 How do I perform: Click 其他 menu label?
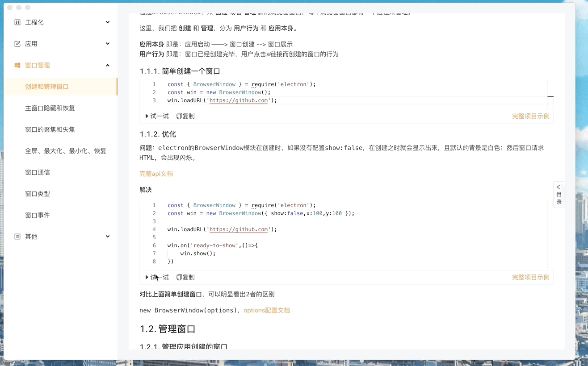(x=31, y=237)
